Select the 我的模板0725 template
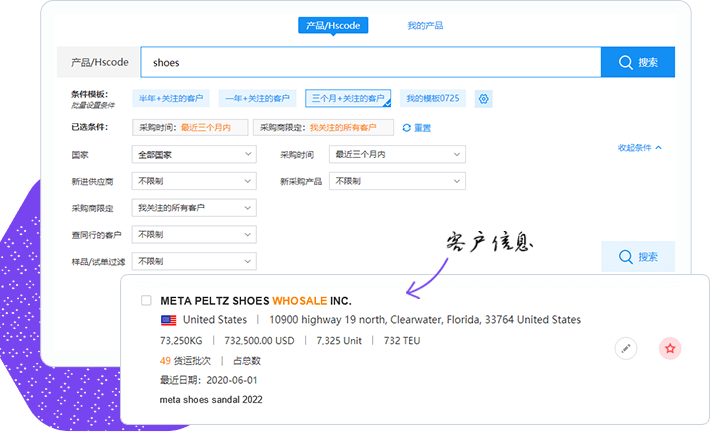Image resolution: width=710 pixels, height=432 pixels. coord(433,98)
